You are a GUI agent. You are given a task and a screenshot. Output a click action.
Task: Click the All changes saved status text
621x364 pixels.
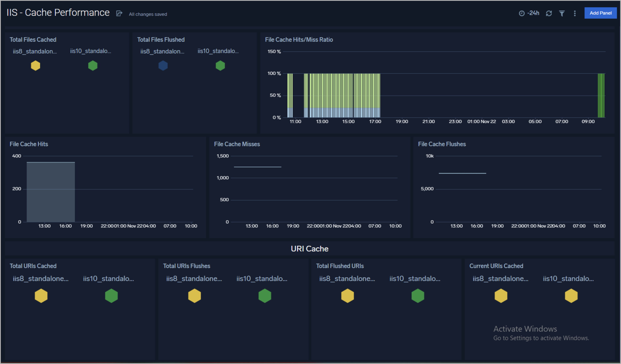tap(148, 14)
